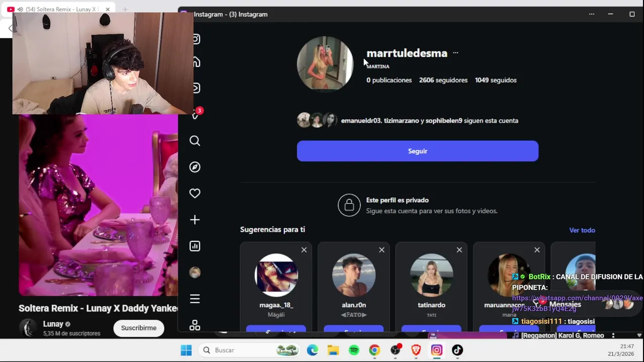Open Instagram window's three-dot title bar menu

(x=592, y=14)
